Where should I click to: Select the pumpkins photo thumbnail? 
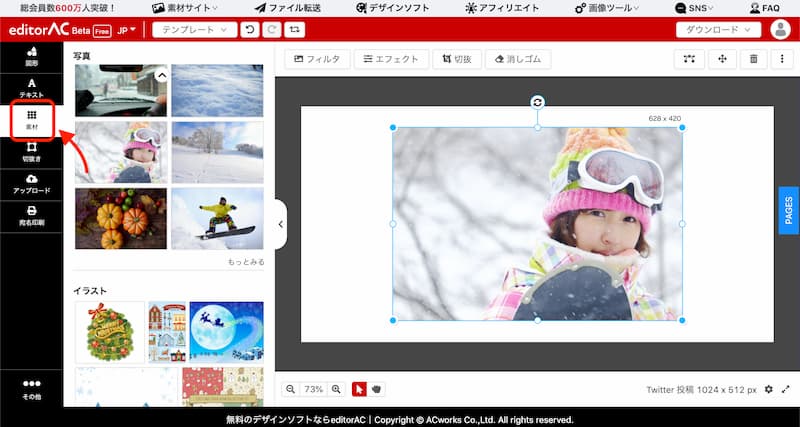click(x=121, y=218)
